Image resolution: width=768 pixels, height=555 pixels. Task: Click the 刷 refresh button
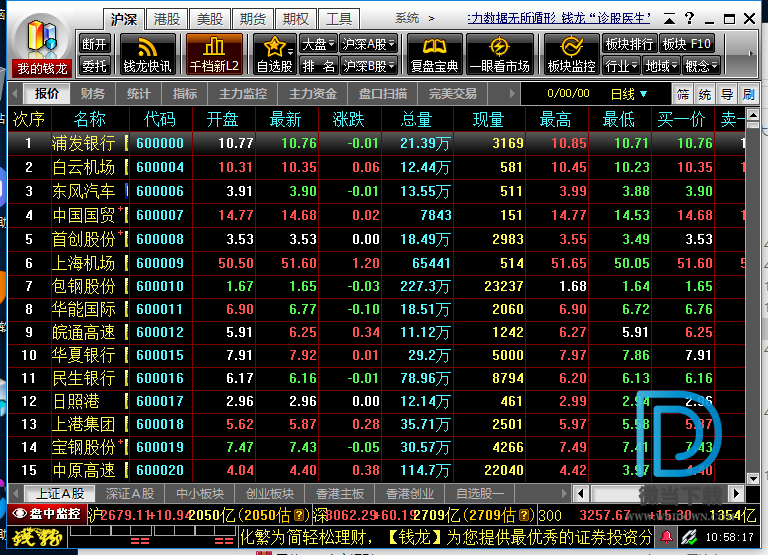(x=748, y=94)
